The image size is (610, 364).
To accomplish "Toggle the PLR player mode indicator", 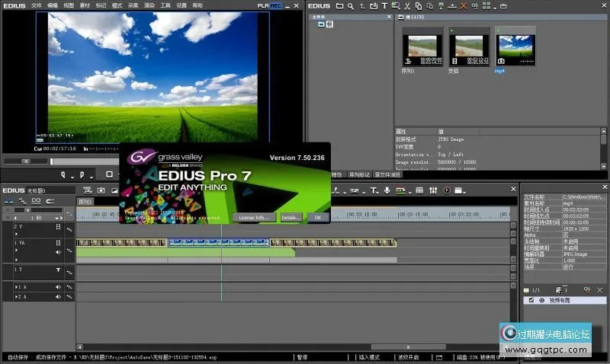I will pos(262,5).
